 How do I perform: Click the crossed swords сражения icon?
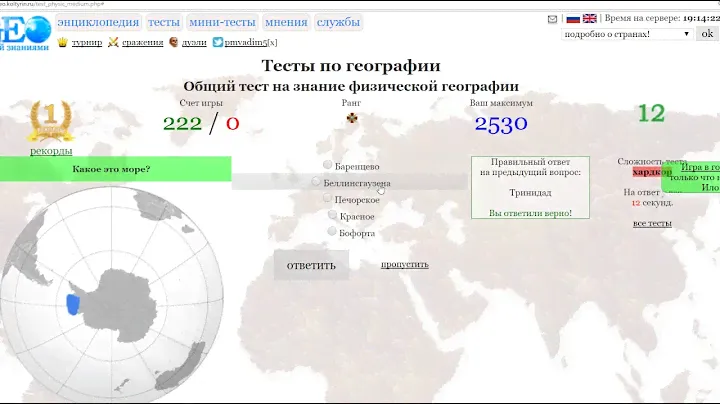coord(114,42)
